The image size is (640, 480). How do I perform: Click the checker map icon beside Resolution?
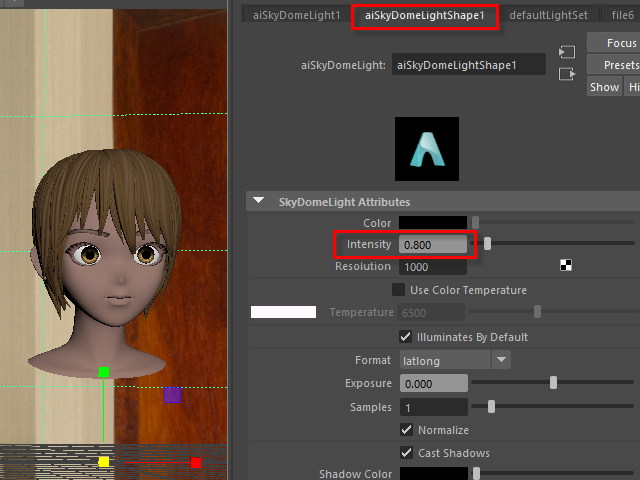click(566, 266)
